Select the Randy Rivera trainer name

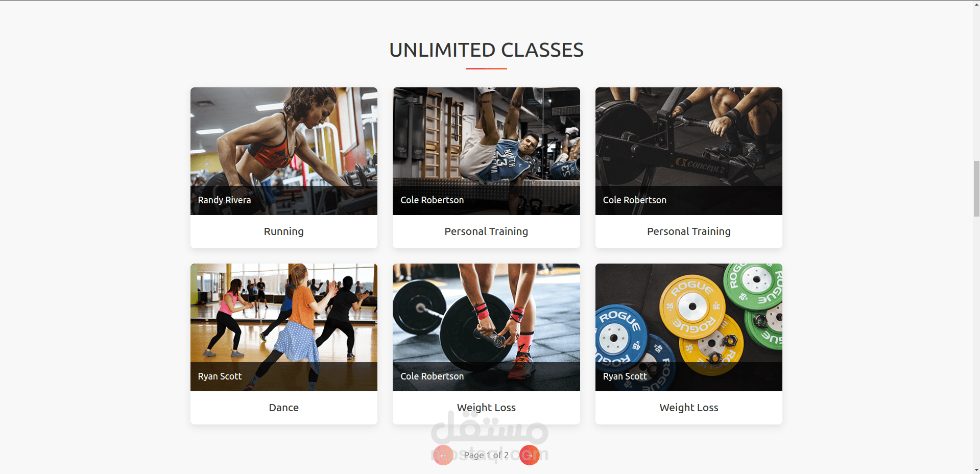(224, 200)
